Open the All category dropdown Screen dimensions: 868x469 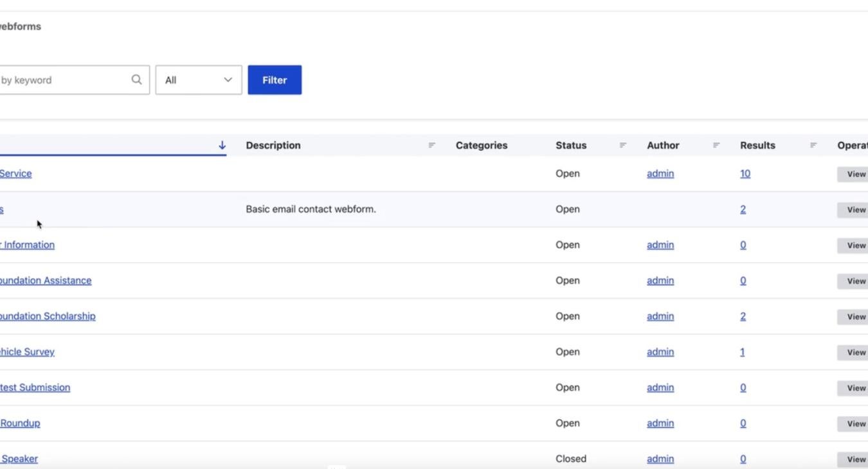[199, 80]
